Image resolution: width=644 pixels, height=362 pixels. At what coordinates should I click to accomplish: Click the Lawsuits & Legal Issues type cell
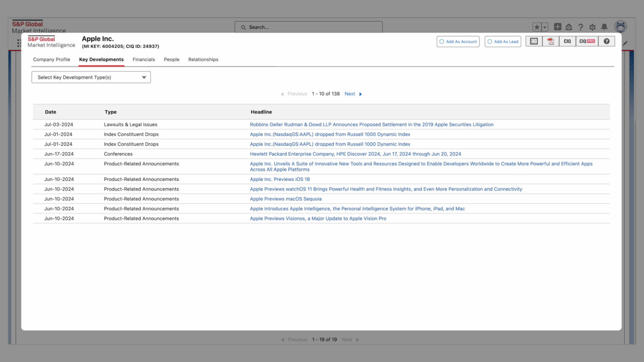point(130,125)
